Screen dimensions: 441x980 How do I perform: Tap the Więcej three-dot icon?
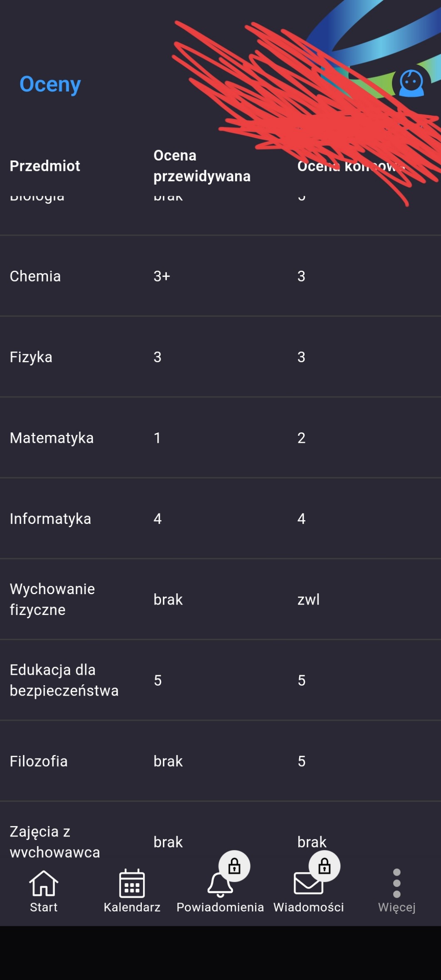(396, 883)
